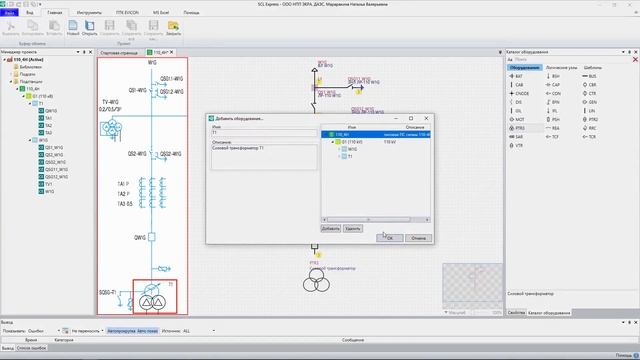The height and width of the screenshot is (360, 640).
Task: Switch to Шаблоны catalog tab
Action: [x=592, y=67]
